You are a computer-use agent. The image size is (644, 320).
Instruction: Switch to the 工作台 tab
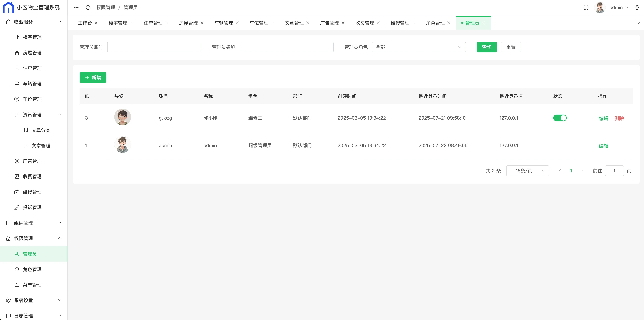[x=85, y=23]
